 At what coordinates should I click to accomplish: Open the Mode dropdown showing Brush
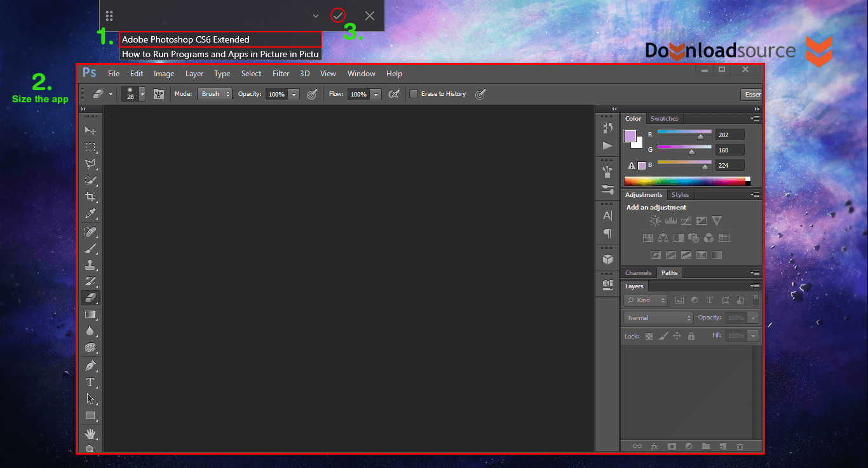coord(214,94)
